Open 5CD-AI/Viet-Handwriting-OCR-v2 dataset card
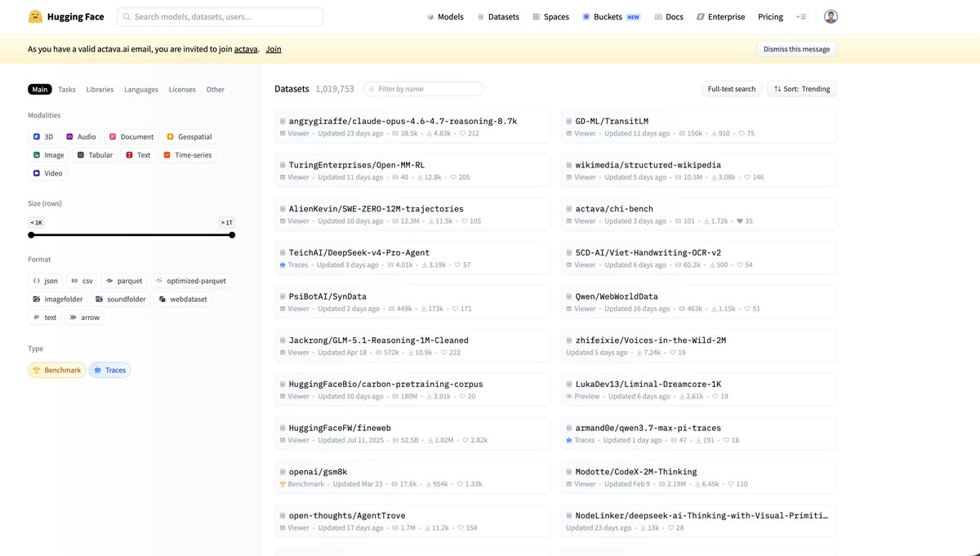 [698, 257]
